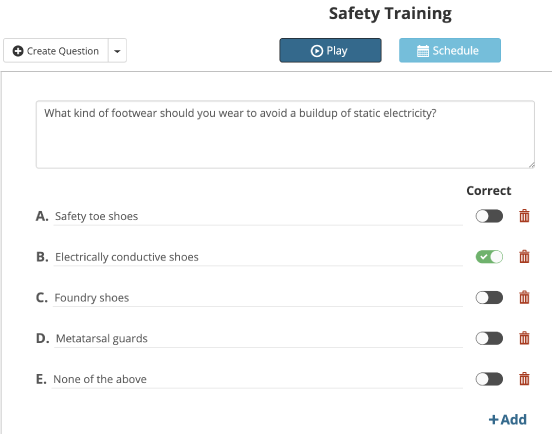Add another answer option

tap(508, 419)
